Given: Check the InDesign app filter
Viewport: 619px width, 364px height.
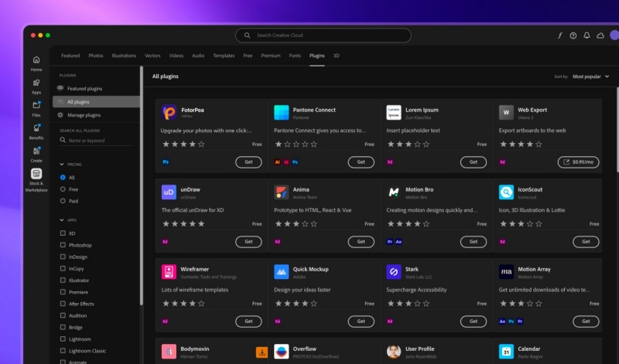Looking at the screenshot, I should (63, 257).
